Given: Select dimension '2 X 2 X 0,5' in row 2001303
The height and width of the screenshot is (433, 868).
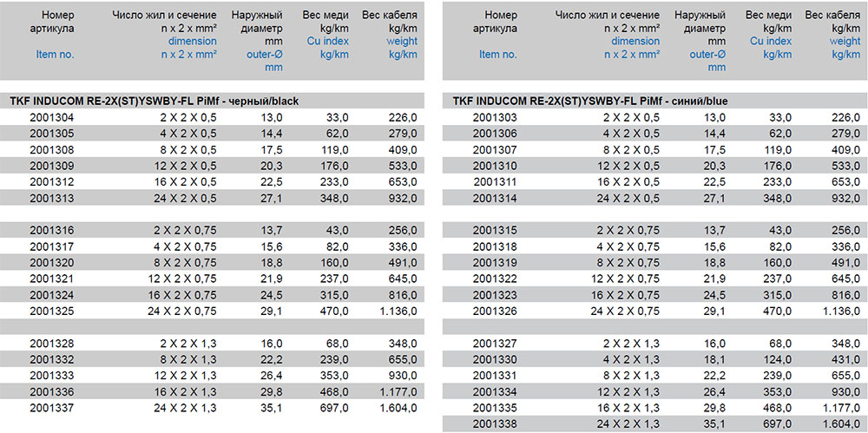Looking at the screenshot, I should [631, 117].
